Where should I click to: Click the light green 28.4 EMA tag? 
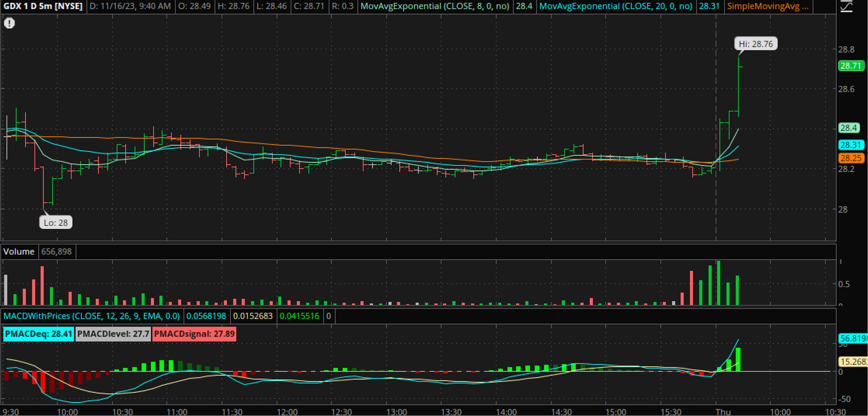point(849,128)
